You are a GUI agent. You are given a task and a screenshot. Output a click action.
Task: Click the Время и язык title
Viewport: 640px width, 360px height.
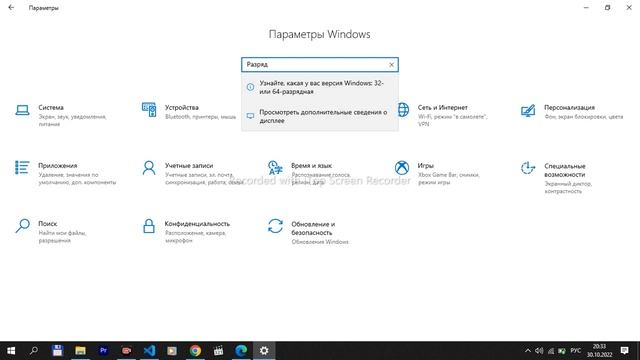pyautogui.click(x=311, y=165)
